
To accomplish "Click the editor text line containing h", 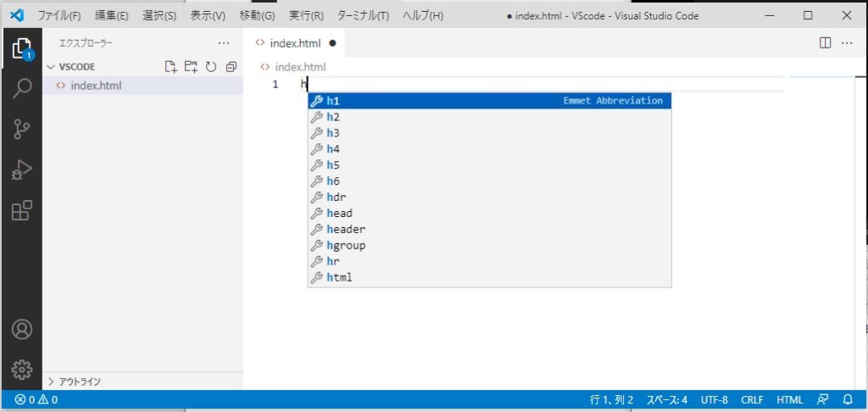I will pos(542,85).
